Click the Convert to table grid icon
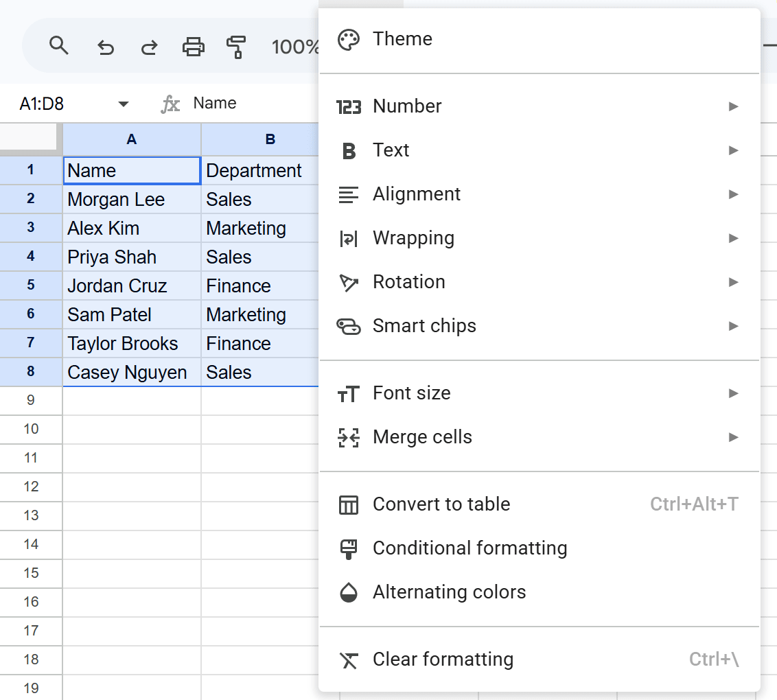Image resolution: width=777 pixels, height=700 pixels. 349,505
